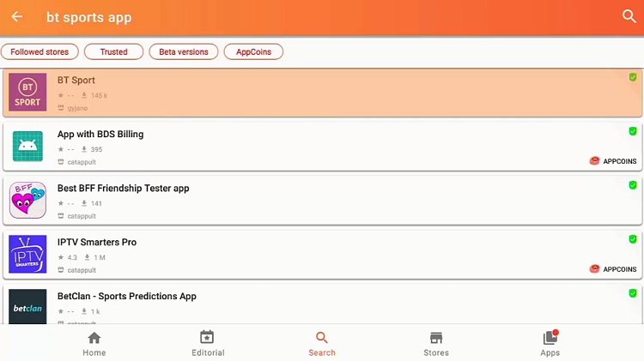The height and width of the screenshot is (361, 644).
Task: Enable the Beta versions filter
Action: point(184,51)
